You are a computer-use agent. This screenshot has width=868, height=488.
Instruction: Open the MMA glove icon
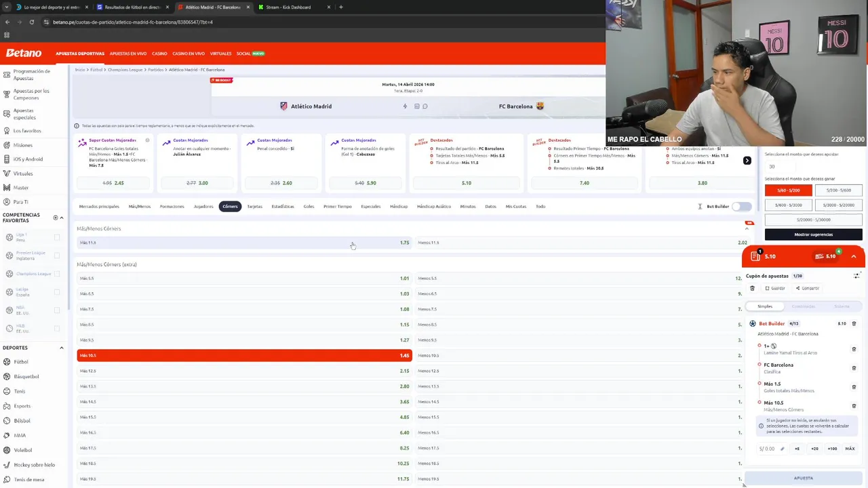coord(7,435)
